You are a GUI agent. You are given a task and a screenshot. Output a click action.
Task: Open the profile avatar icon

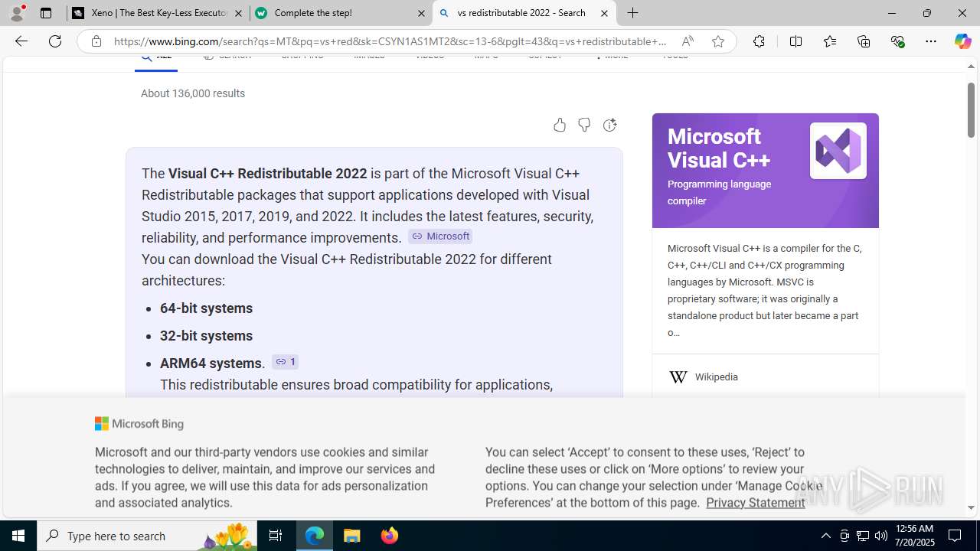(17, 13)
